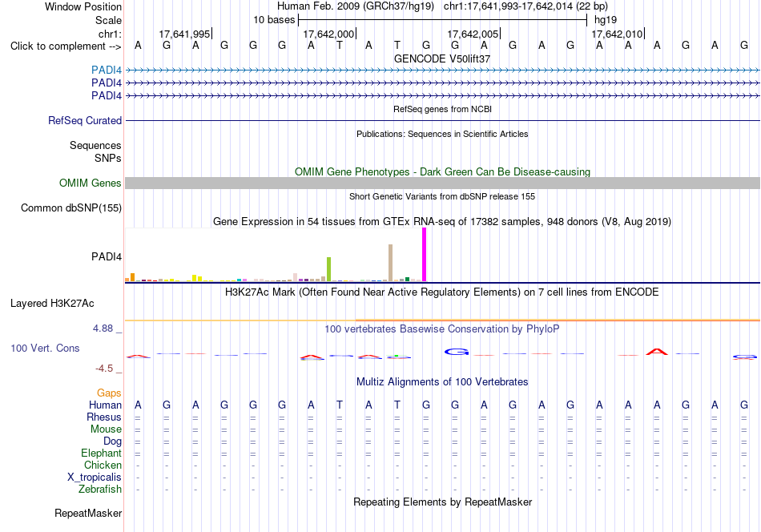Select the Elephant alignment row label
The image size is (761, 532).
(102, 453)
